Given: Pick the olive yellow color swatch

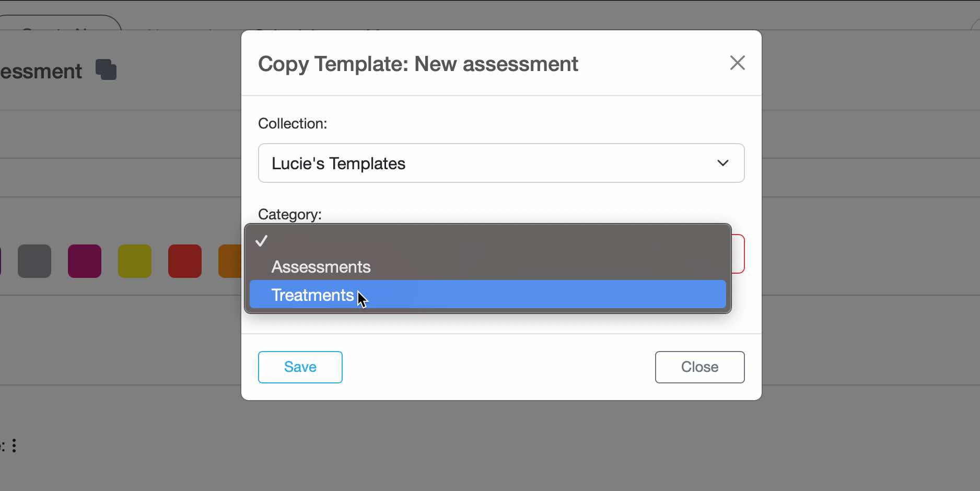Looking at the screenshot, I should click(135, 261).
